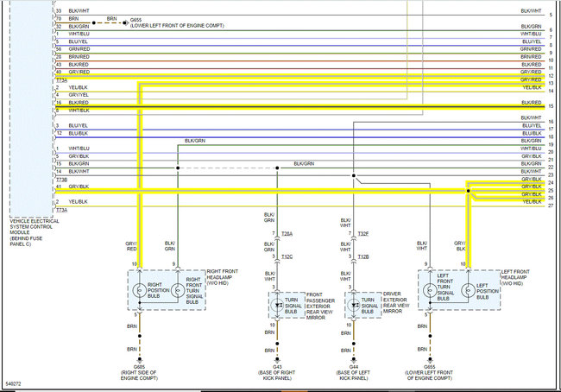Click ground symbol above G685 label

pyautogui.click(x=140, y=360)
